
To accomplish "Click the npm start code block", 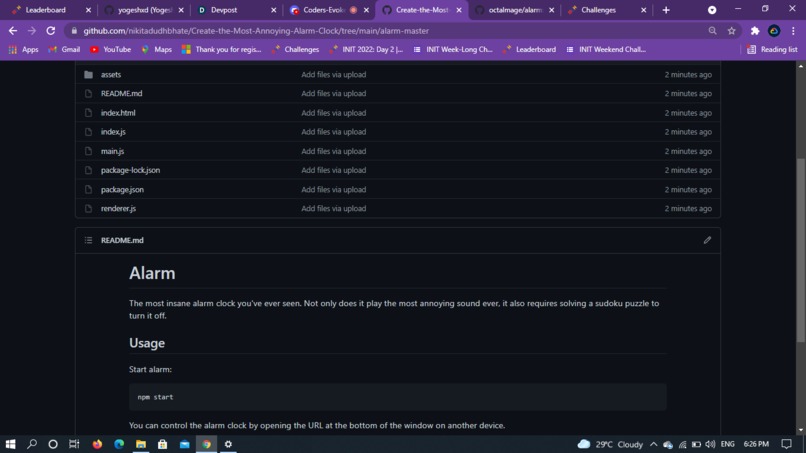I will [397, 397].
